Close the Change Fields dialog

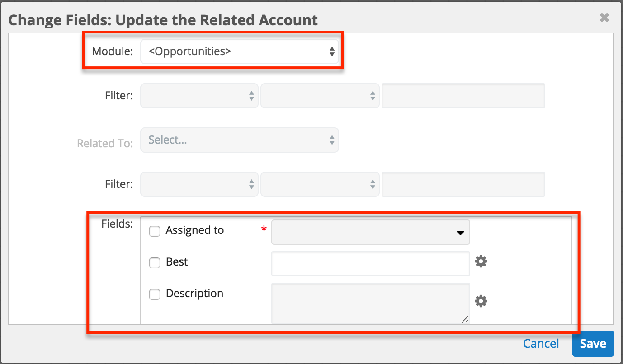(x=604, y=18)
